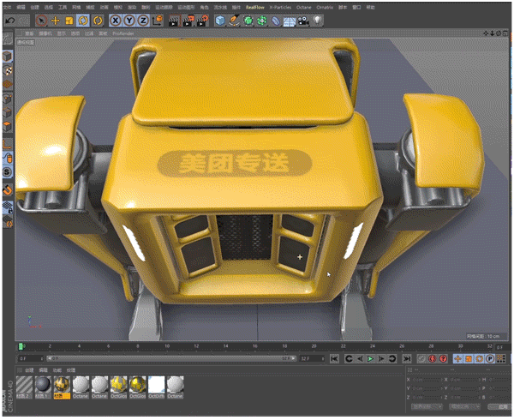Switch to Texture mode checkered cube
This screenshot has width=514, height=420.
[x=8, y=70]
